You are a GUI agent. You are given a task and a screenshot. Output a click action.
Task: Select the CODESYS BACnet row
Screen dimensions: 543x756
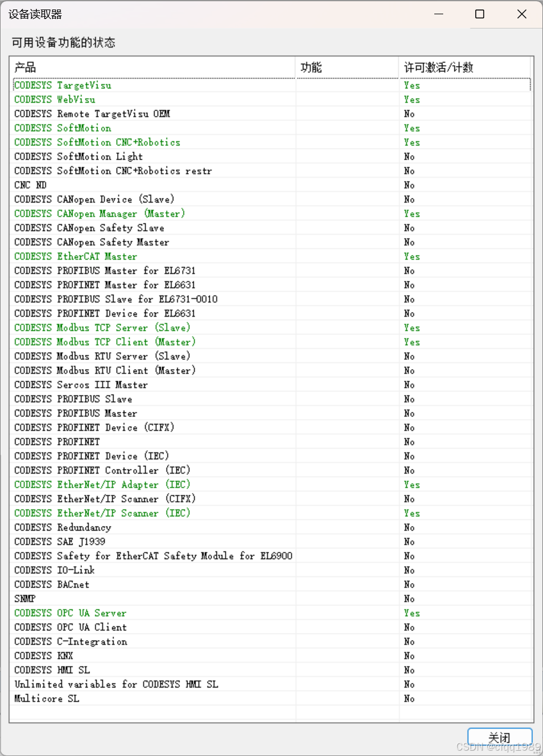pyautogui.click(x=271, y=584)
